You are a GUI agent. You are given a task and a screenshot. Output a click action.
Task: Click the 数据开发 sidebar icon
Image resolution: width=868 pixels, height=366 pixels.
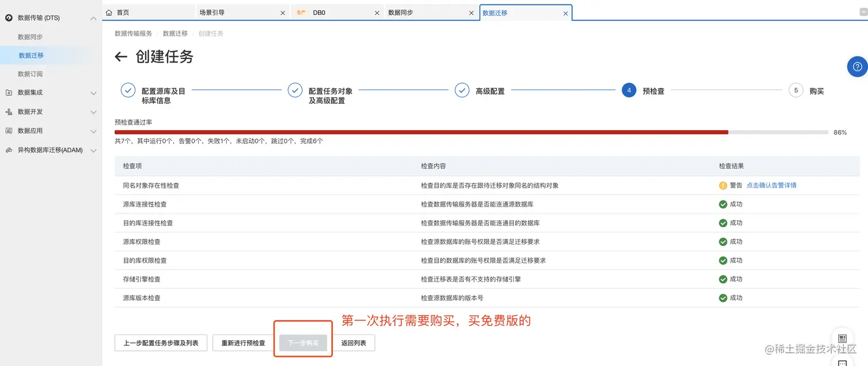pyautogui.click(x=9, y=112)
